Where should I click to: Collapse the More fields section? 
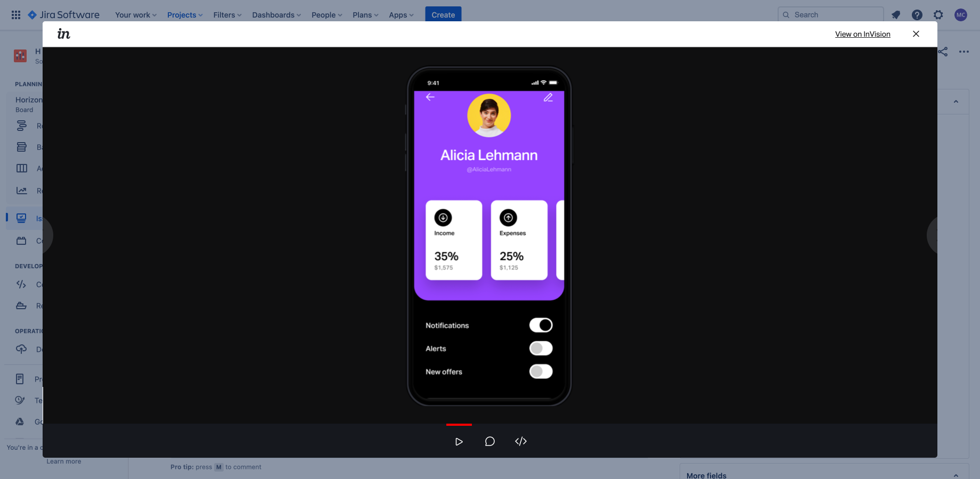coord(956,475)
